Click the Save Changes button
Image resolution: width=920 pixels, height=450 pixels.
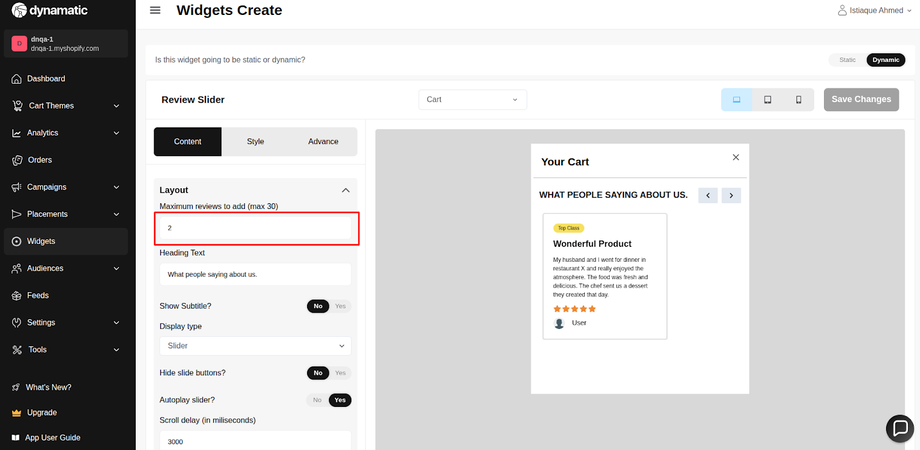[860, 100]
